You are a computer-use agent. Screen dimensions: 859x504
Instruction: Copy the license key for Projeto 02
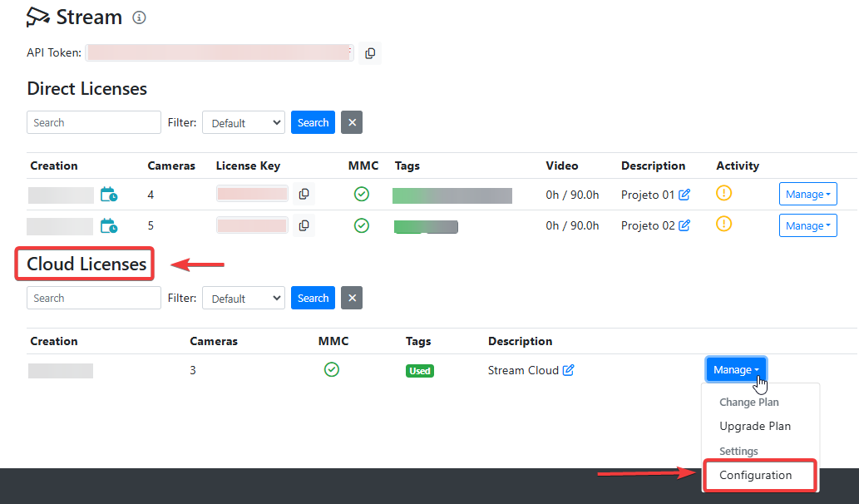pyautogui.click(x=304, y=225)
